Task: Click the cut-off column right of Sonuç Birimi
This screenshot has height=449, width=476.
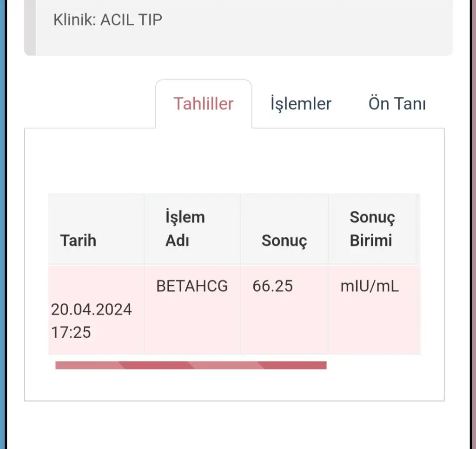Action: [x=418, y=229]
